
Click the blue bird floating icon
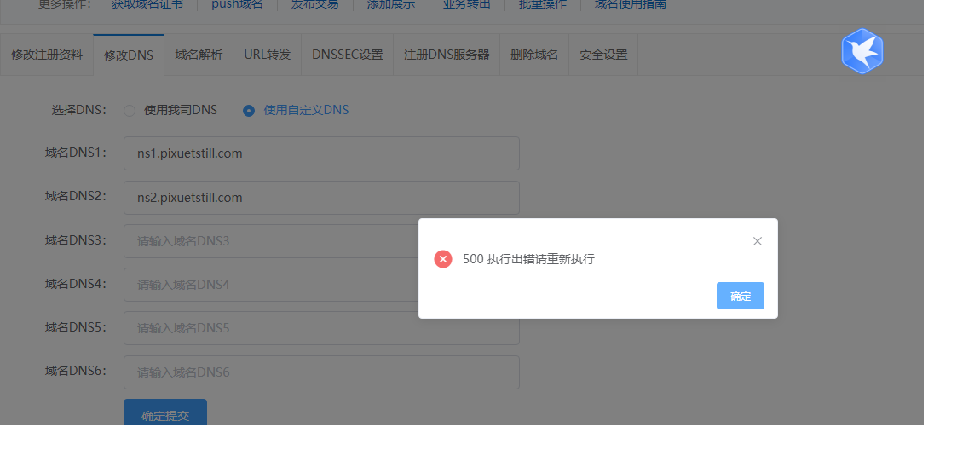862,51
